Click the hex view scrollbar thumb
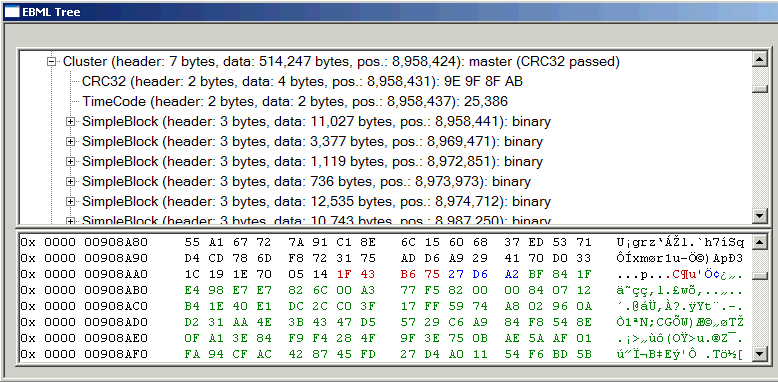Viewport: 778px width, 382px height. (x=760, y=275)
